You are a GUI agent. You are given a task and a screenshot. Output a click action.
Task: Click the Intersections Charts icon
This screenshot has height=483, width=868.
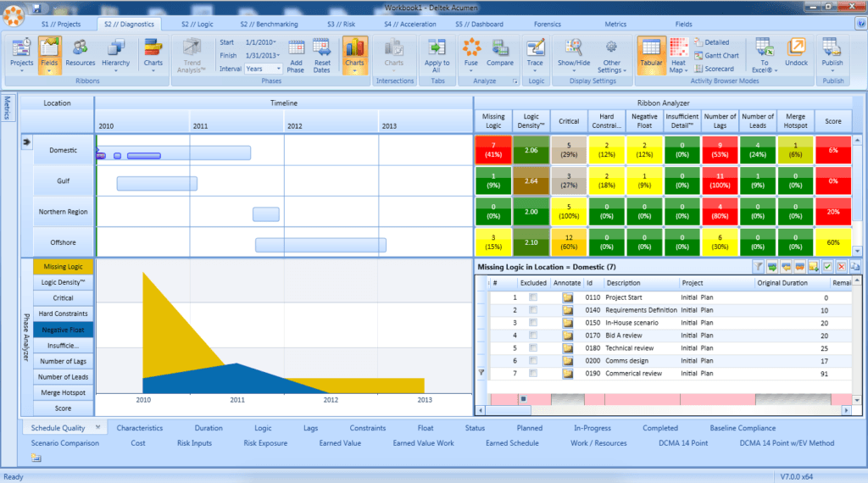pos(394,55)
